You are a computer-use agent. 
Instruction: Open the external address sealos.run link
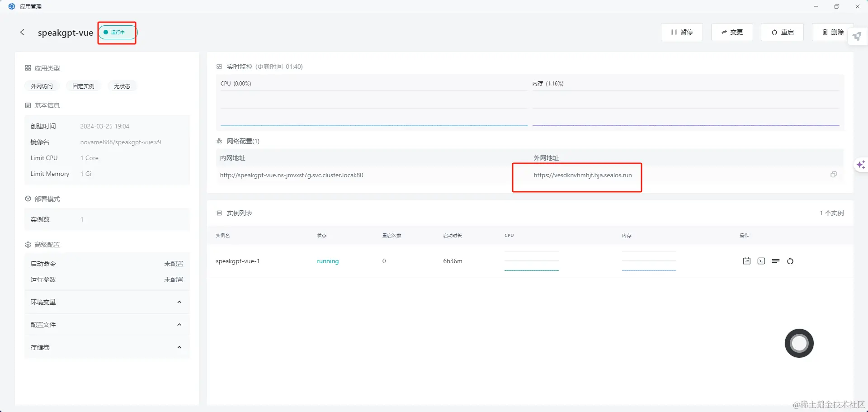tap(582, 175)
